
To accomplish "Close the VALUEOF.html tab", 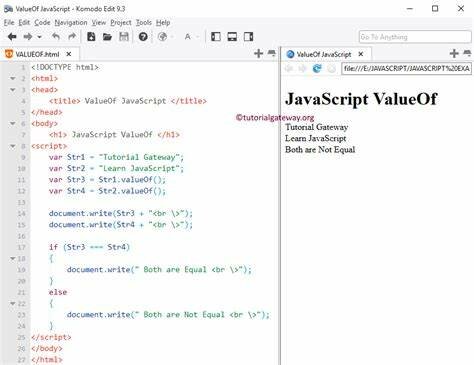I will (69, 54).
